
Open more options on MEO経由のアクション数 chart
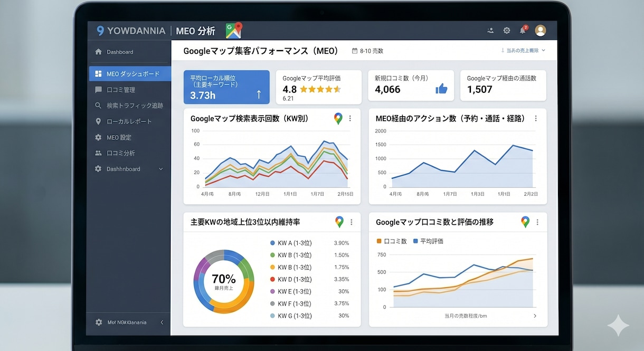536,119
